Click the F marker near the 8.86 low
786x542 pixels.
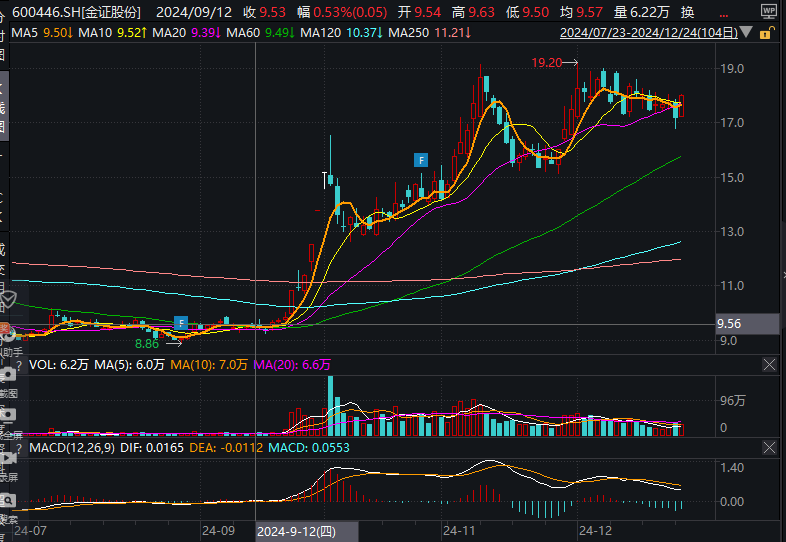181,322
